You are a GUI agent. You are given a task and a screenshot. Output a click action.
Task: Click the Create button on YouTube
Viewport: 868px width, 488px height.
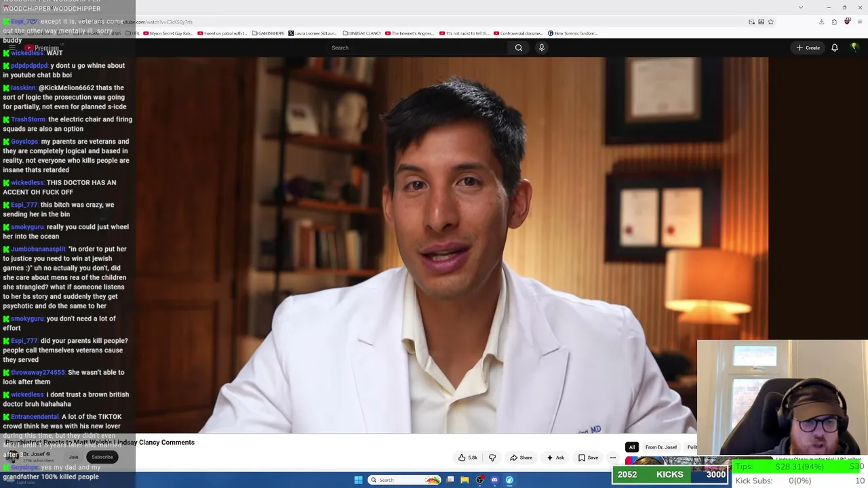pos(808,47)
